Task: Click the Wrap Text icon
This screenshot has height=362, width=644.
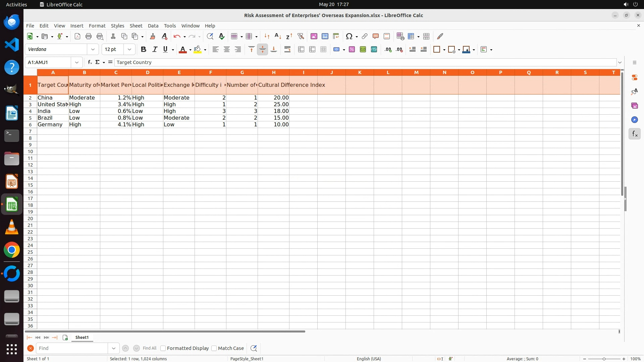Action: (287, 50)
